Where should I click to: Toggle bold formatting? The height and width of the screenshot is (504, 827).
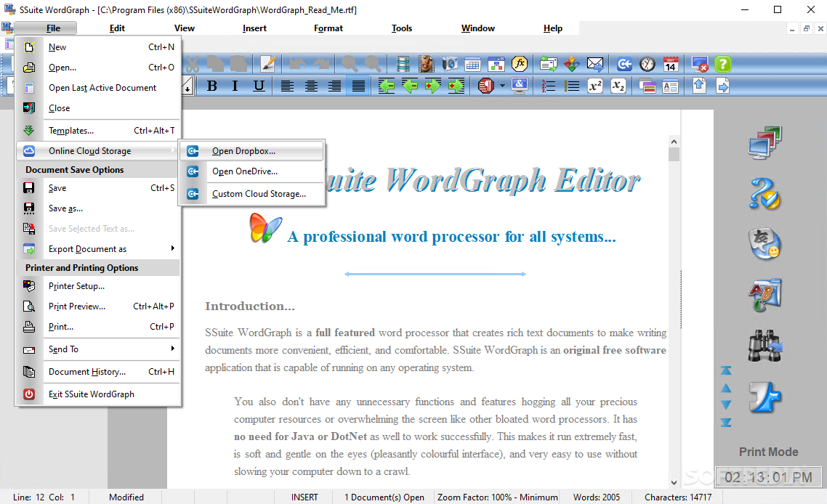point(212,86)
